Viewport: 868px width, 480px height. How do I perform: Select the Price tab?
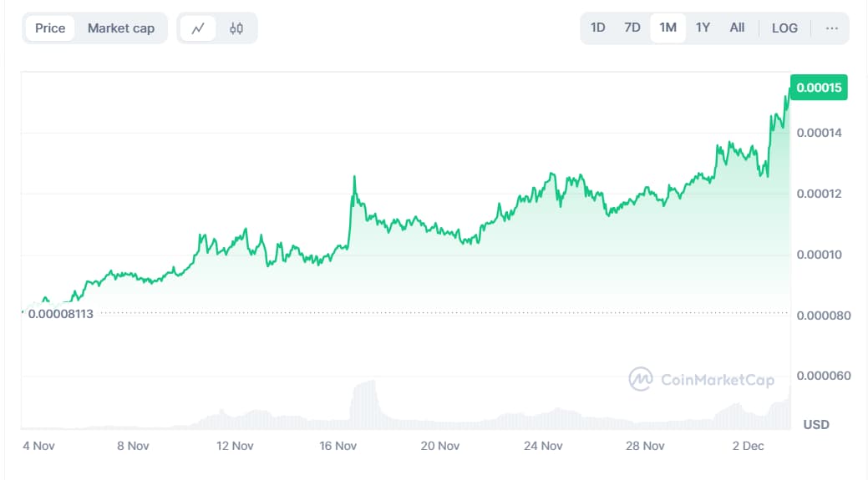[x=50, y=28]
